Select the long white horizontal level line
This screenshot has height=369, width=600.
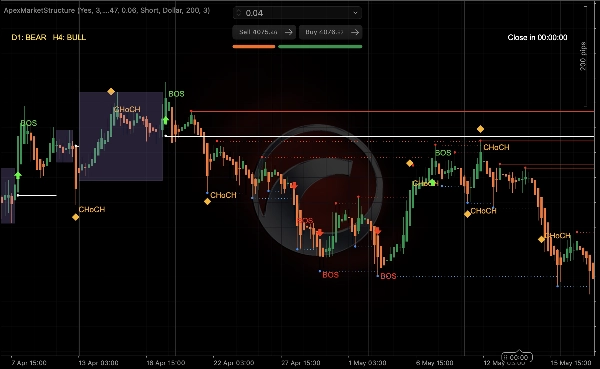click(x=380, y=136)
